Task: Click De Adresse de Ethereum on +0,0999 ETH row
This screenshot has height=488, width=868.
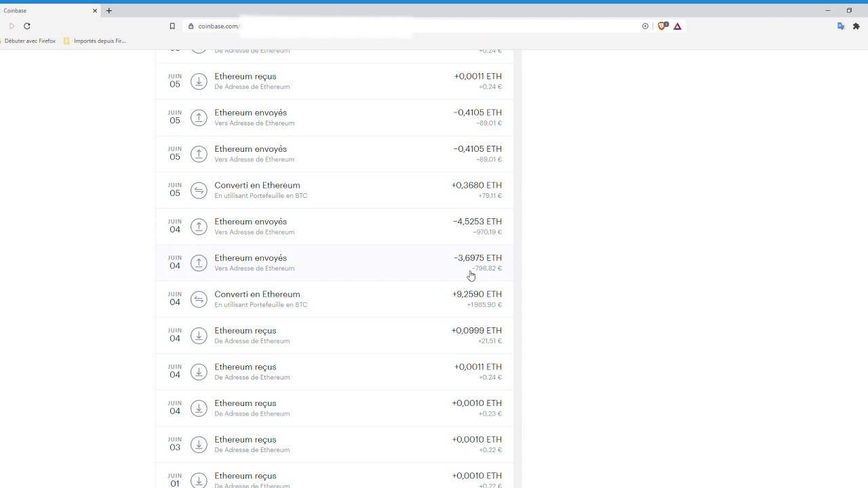Action: [252, 341]
